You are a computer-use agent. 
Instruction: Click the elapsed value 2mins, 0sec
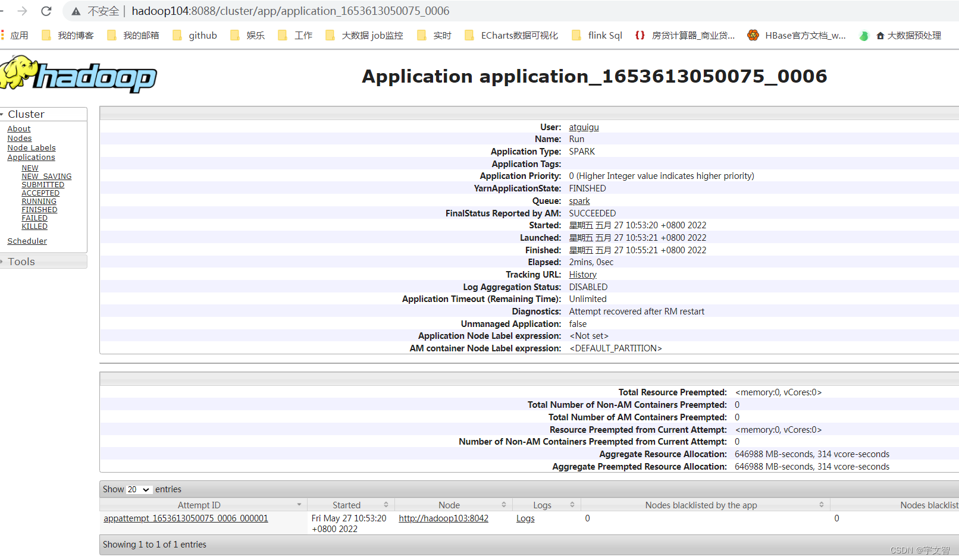(591, 262)
